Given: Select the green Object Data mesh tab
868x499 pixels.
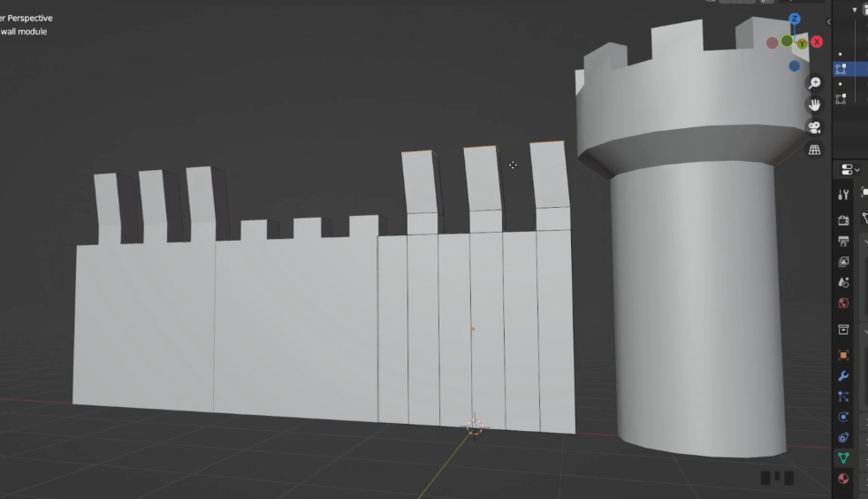Looking at the screenshot, I should pyautogui.click(x=843, y=458).
